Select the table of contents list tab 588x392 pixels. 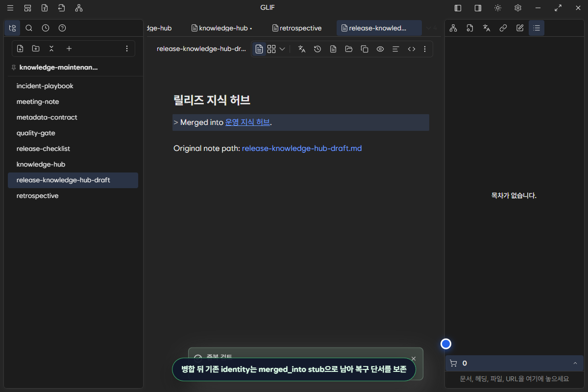537,28
